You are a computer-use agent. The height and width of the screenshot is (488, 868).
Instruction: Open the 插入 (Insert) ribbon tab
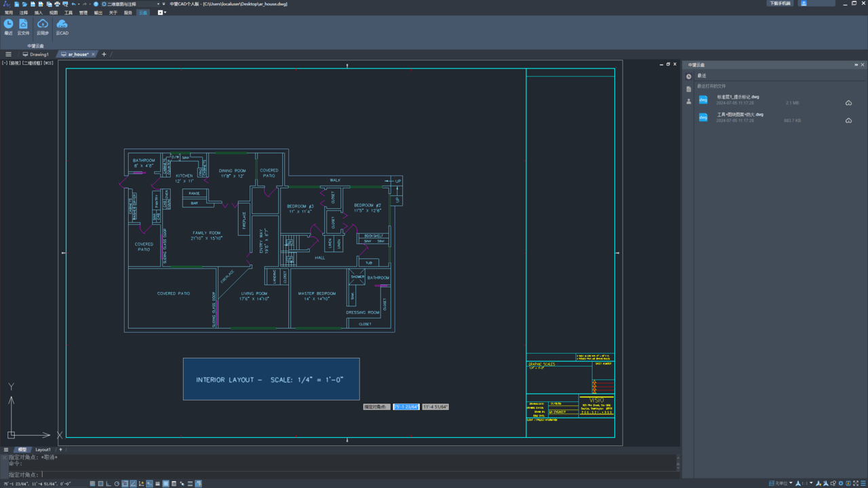[x=38, y=12]
